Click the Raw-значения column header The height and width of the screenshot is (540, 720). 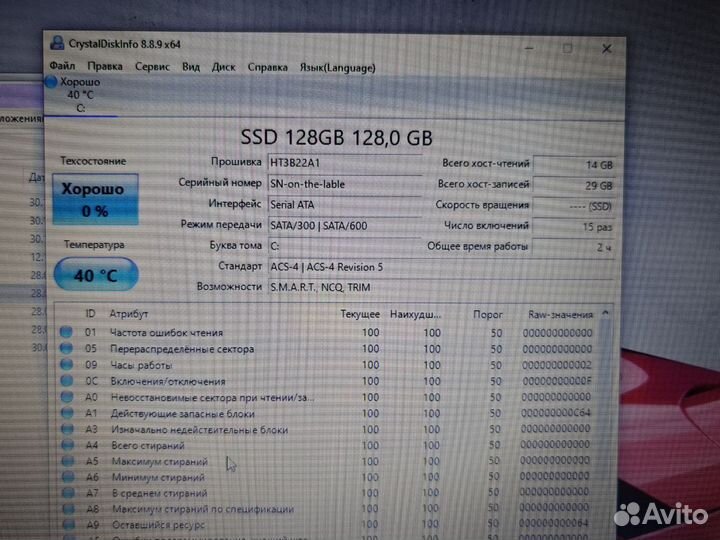(560, 315)
